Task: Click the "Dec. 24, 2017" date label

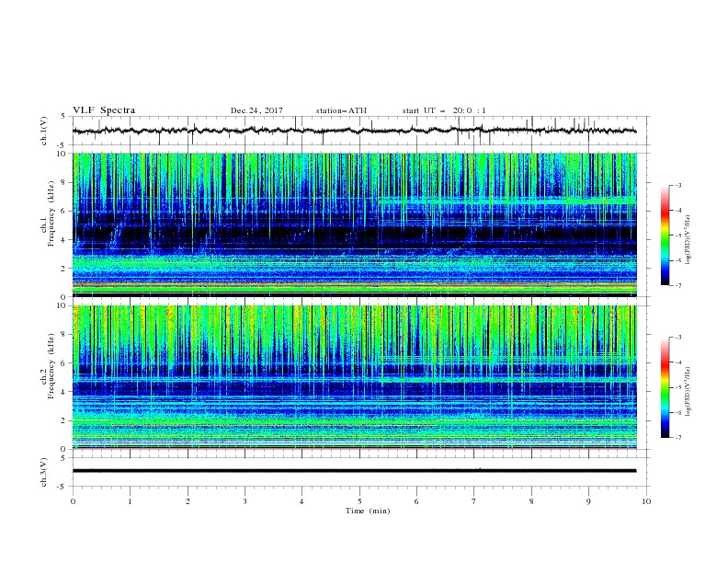Action: (256, 110)
